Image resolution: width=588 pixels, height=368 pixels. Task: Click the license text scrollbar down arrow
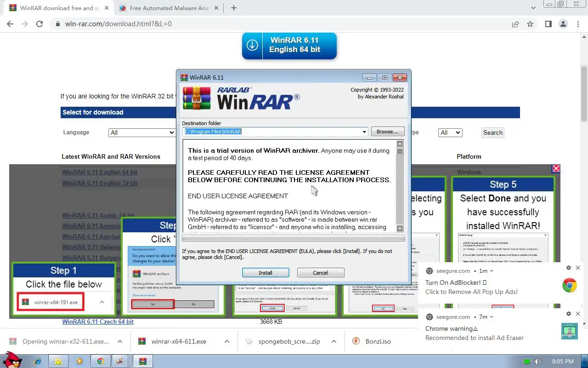click(x=400, y=229)
